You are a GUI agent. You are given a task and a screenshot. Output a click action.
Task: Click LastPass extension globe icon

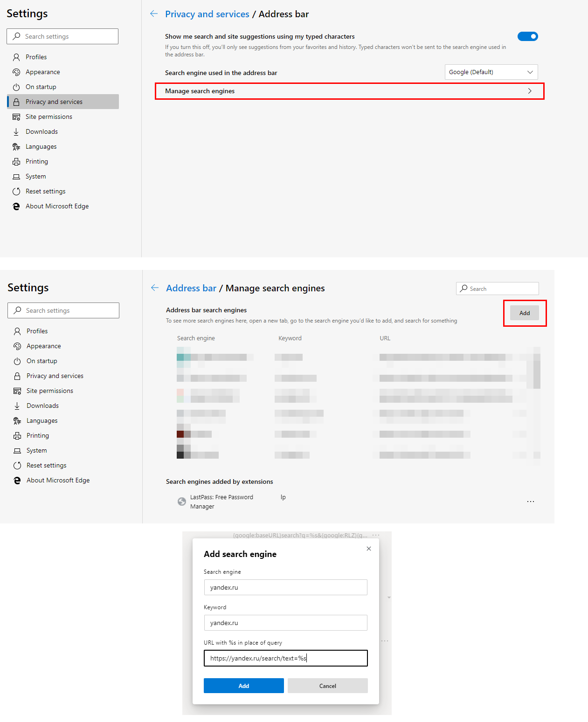pos(182,502)
